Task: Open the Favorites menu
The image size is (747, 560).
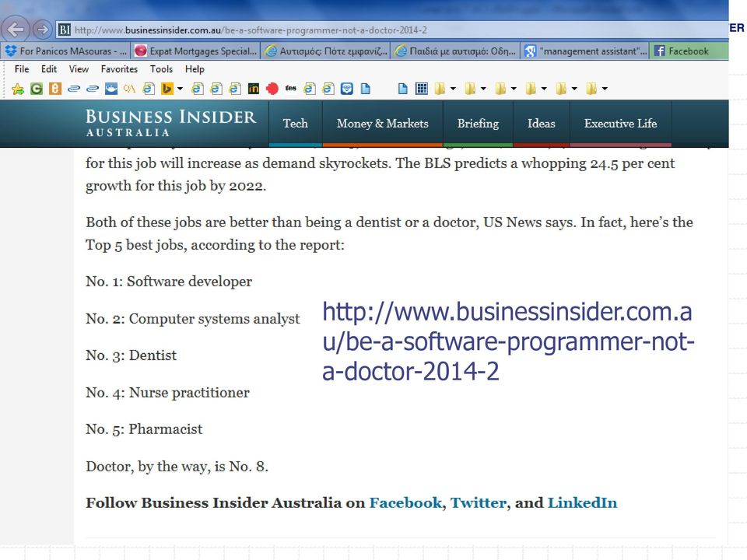Action: pyautogui.click(x=119, y=69)
